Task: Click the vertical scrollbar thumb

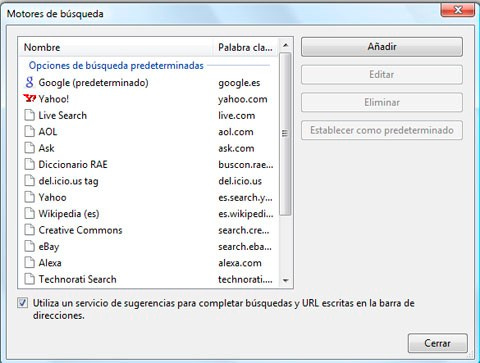Action: tap(285, 133)
